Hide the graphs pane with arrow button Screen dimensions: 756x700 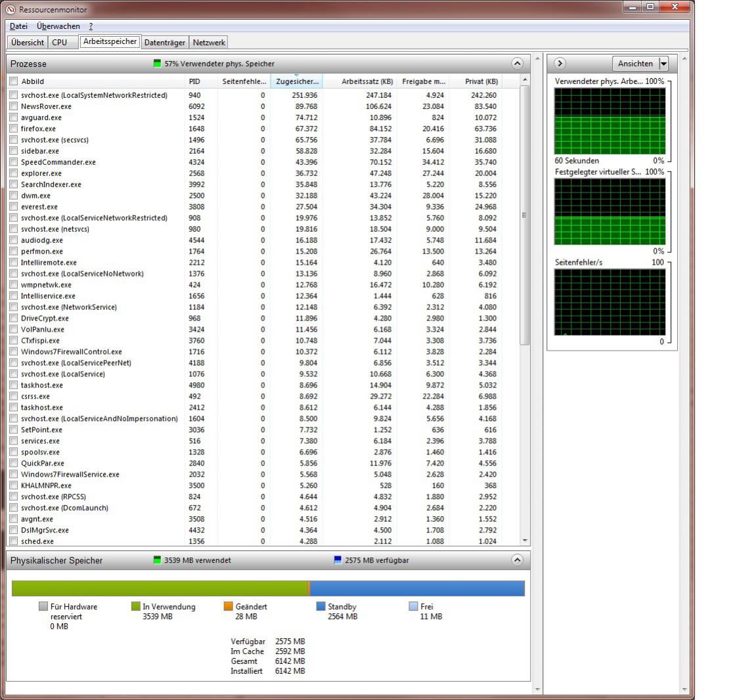pos(560,64)
